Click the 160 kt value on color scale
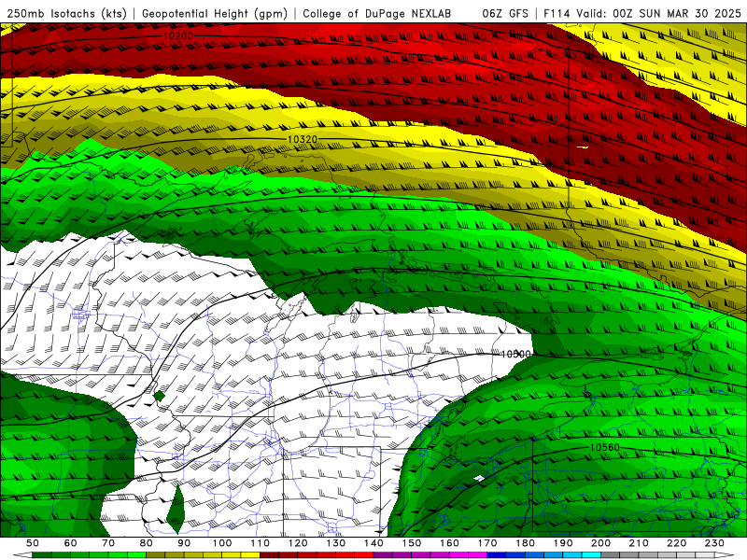The height and width of the screenshot is (560, 747). (x=450, y=543)
